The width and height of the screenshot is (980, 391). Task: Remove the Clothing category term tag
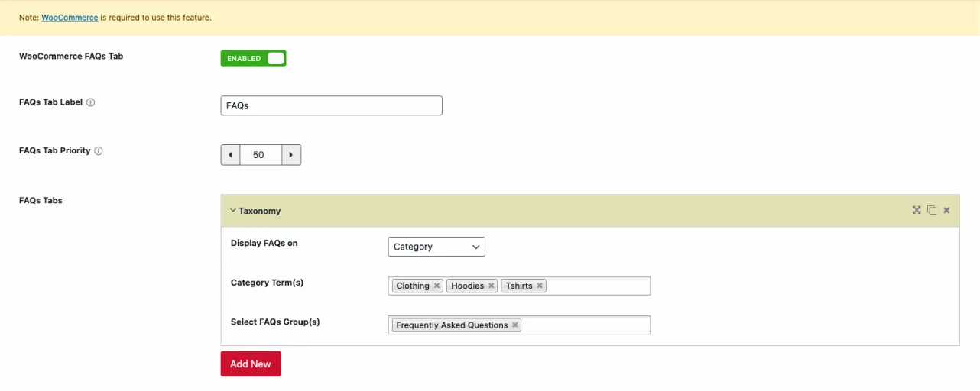click(436, 286)
